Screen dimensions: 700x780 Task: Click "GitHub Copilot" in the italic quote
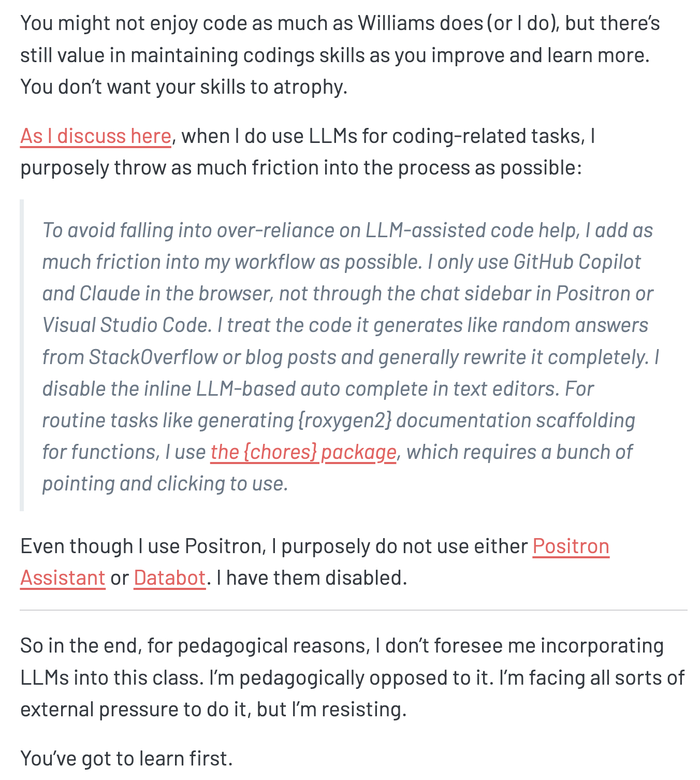pyautogui.click(x=577, y=262)
